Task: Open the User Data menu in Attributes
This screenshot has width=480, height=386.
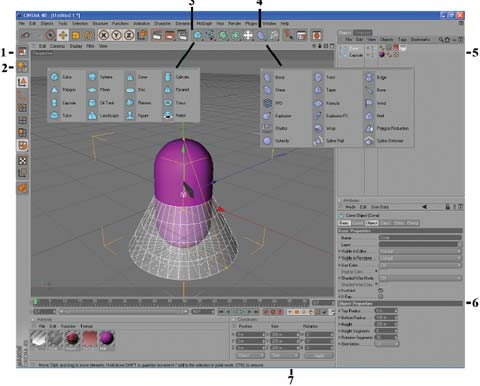Action: [379, 207]
